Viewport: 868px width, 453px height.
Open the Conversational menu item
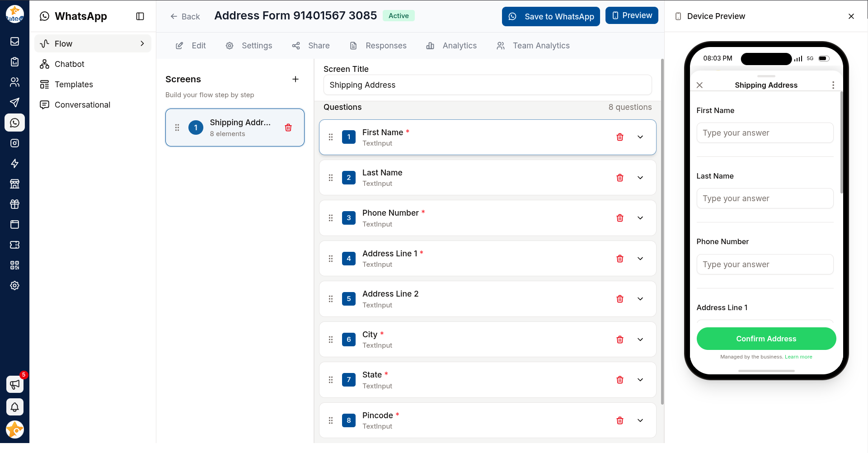pos(93,104)
